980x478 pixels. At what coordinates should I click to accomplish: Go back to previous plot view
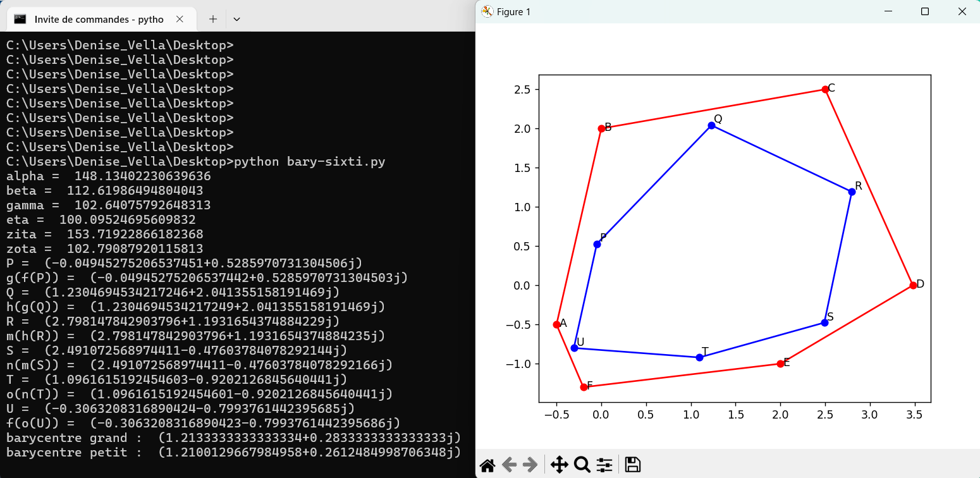509,465
